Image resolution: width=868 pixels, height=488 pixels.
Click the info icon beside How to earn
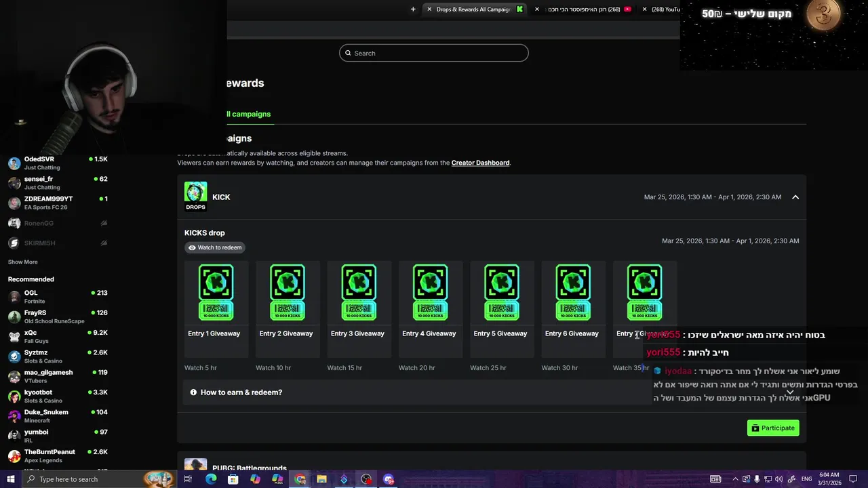(193, 392)
